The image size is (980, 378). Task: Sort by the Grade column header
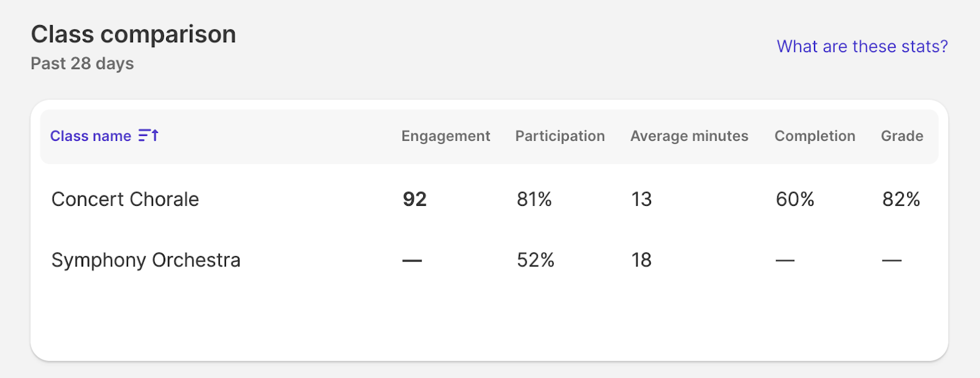902,136
